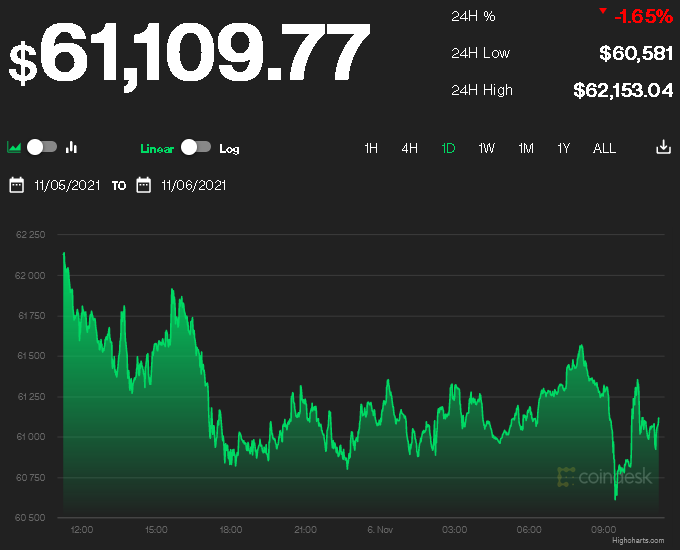Click the bar chart icon

(x=72, y=147)
